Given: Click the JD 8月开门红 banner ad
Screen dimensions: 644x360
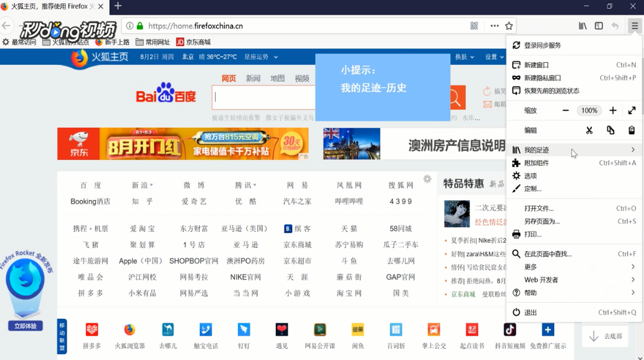Looking at the screenshot, I should 182,144.
